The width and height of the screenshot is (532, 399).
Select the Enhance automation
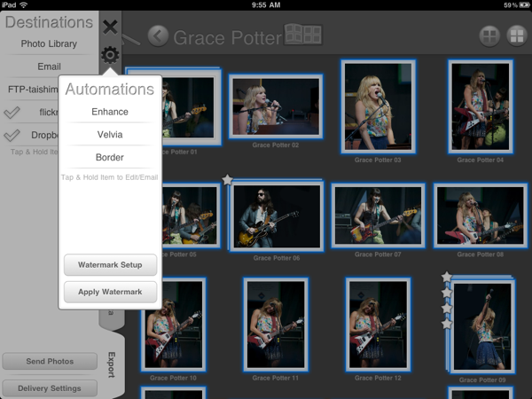(x=110, y=112)
